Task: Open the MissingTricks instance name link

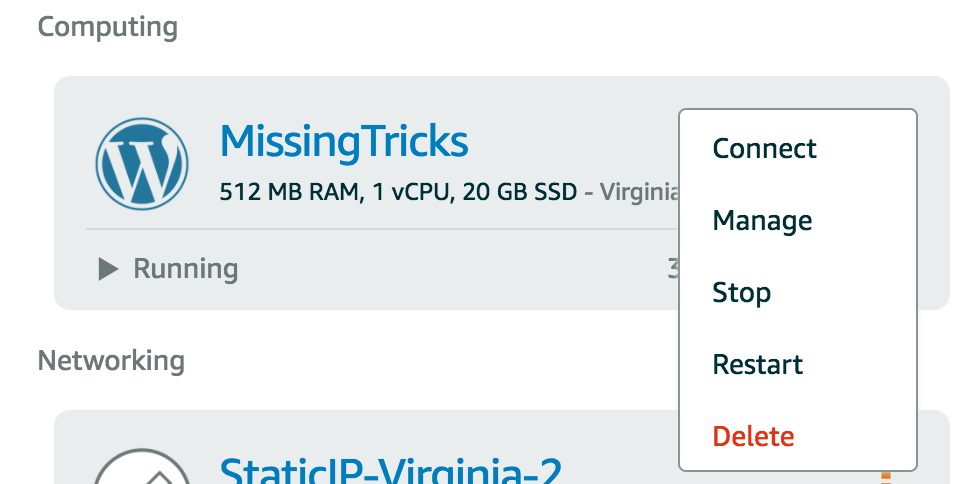Action: coord(344,142)
